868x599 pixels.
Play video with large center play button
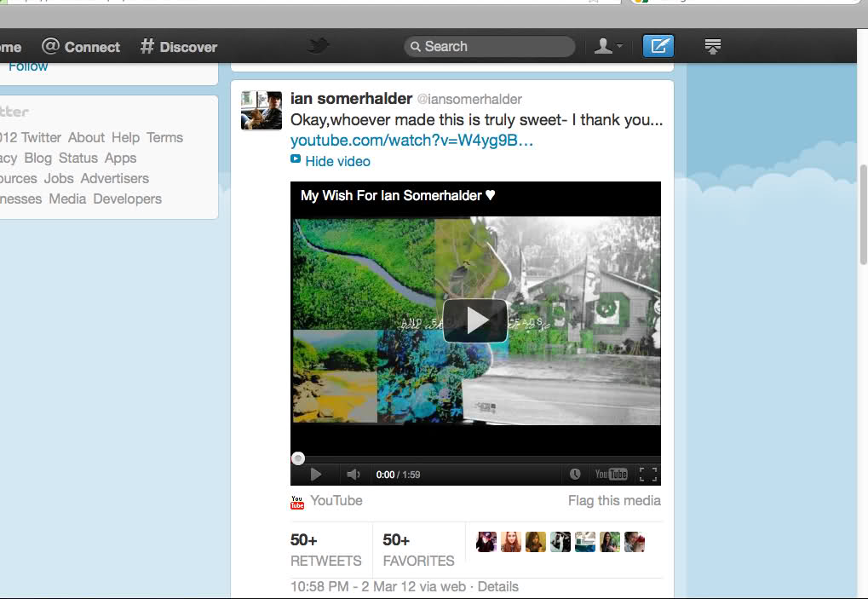coord(475,320)
